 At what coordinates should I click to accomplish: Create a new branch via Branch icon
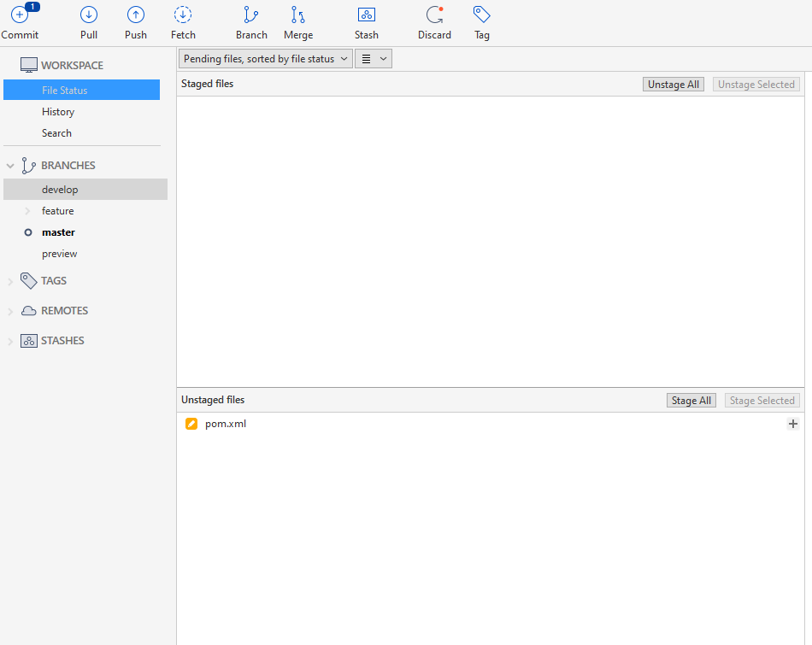coord(251,15)
